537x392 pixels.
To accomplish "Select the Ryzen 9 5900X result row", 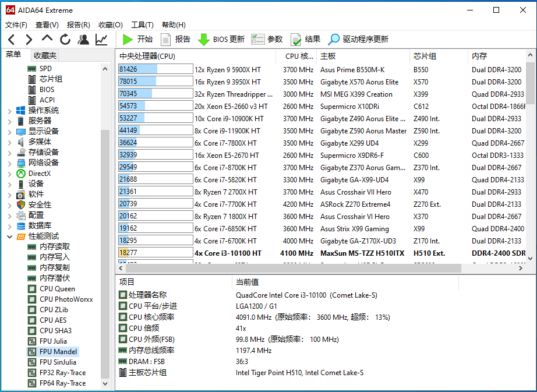I will 322,69.
